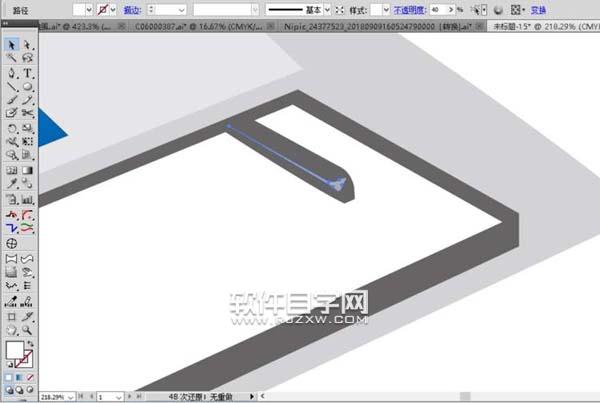The width and height of the screenshot is (600, 403).
Task: Select the Artboard tool
Action: tap(11, 317)
